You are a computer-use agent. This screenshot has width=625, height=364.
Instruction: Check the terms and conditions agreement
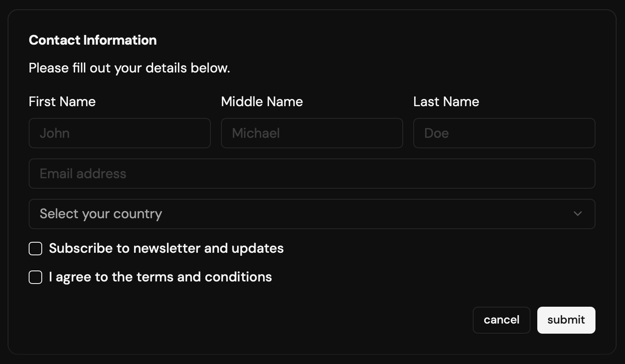click(35, 277)
